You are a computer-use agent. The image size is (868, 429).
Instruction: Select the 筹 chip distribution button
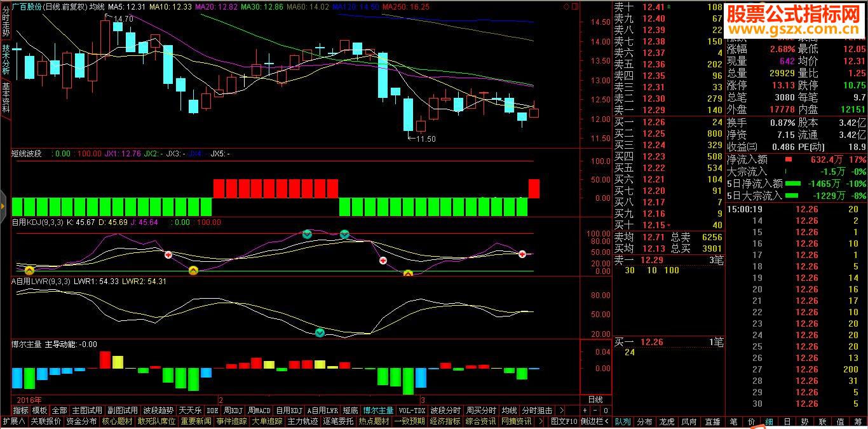(858, 421)
